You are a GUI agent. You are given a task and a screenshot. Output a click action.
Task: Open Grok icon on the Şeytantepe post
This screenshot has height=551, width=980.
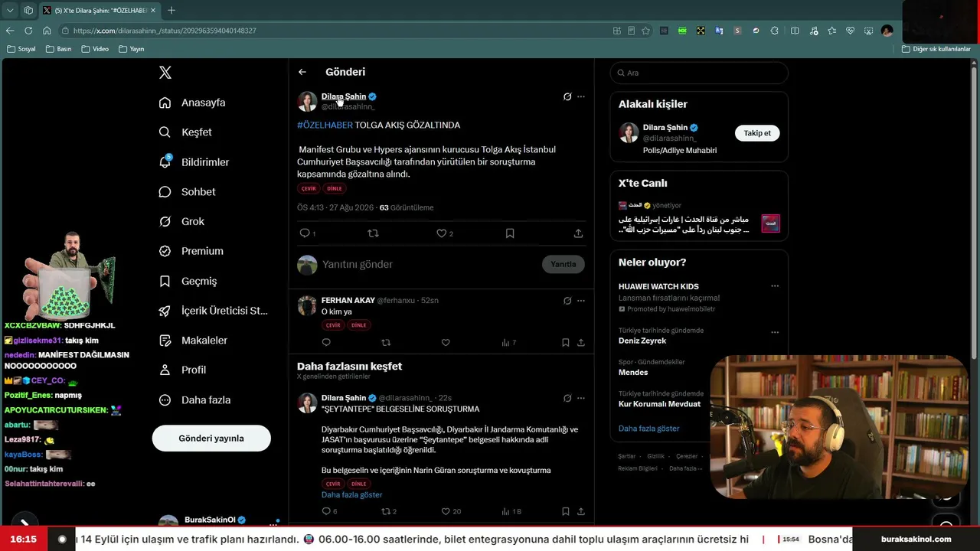click(567, 398)
